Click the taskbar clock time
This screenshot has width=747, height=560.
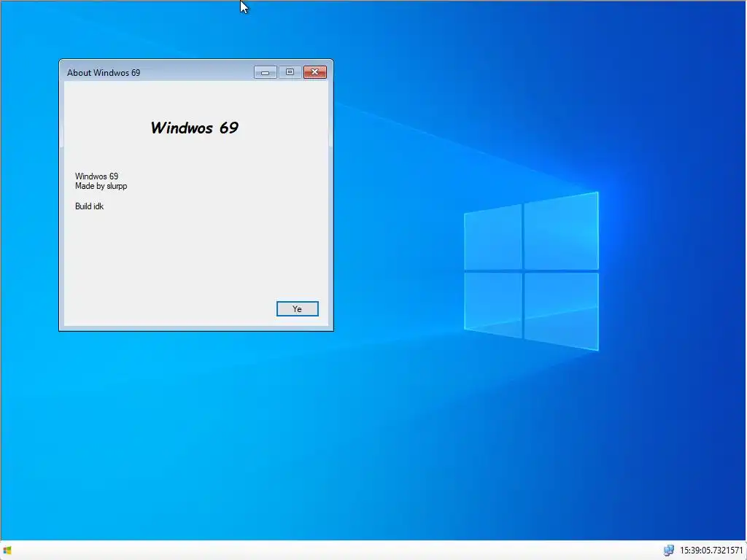[711, 551]
